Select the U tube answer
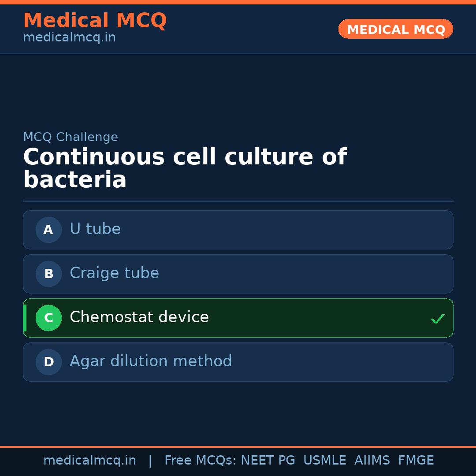Screen dimensions: 476x476 [x=95, y=229]
